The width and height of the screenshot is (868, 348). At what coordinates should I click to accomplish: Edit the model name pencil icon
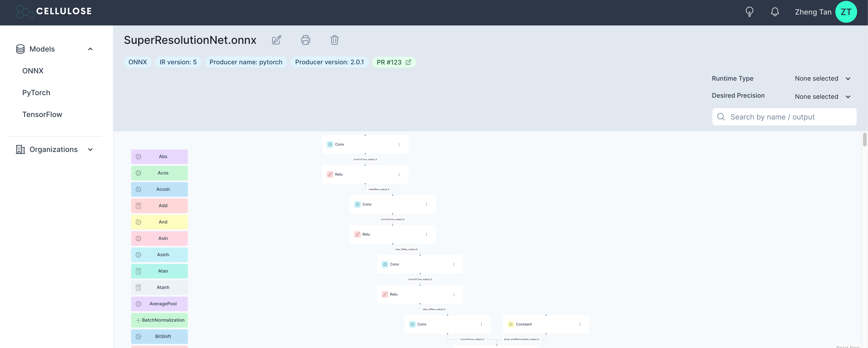(x=277, y=40)
